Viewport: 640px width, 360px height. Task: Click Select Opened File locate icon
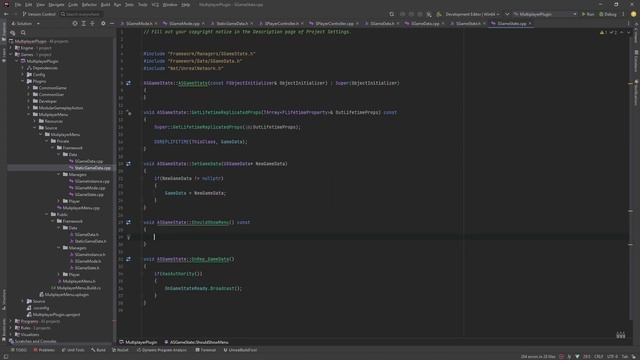point(75,24)
